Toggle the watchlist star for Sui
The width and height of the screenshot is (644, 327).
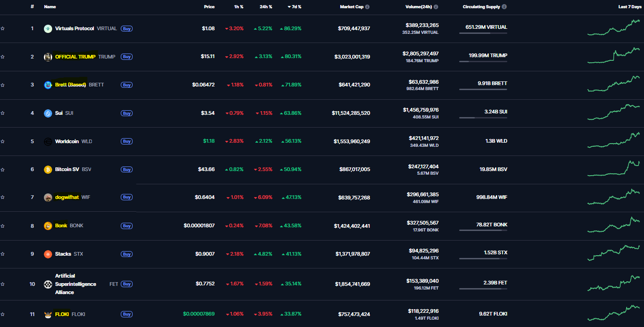[3, 113]
